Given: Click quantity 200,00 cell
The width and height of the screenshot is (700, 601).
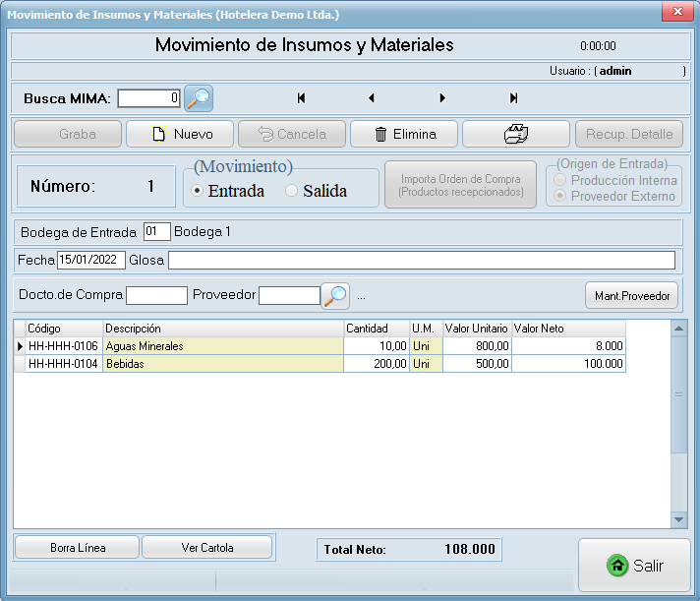Looking at the screenshot, I should pos(377,364).
